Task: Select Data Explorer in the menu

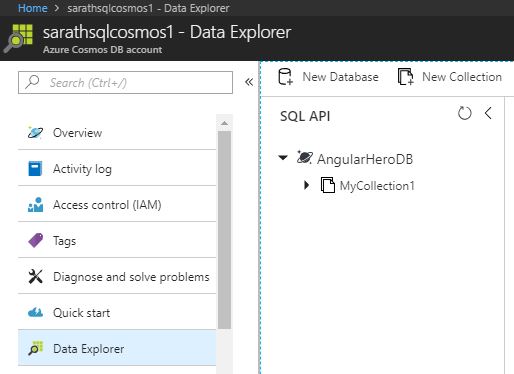Action: pyautogui.click(x=117, y=348)
